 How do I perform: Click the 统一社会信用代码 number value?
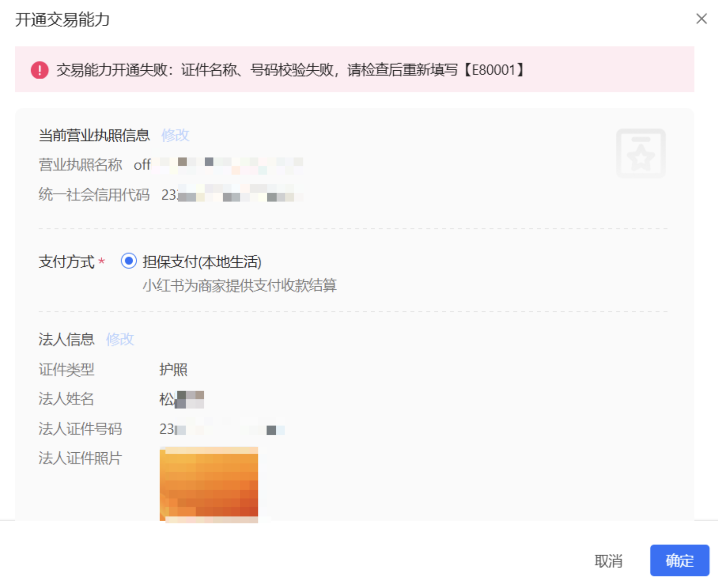click(231, 195)
